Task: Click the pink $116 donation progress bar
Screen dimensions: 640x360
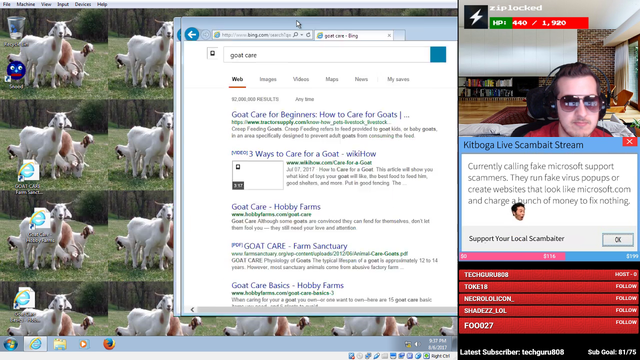Action: (x=513, y=256)
